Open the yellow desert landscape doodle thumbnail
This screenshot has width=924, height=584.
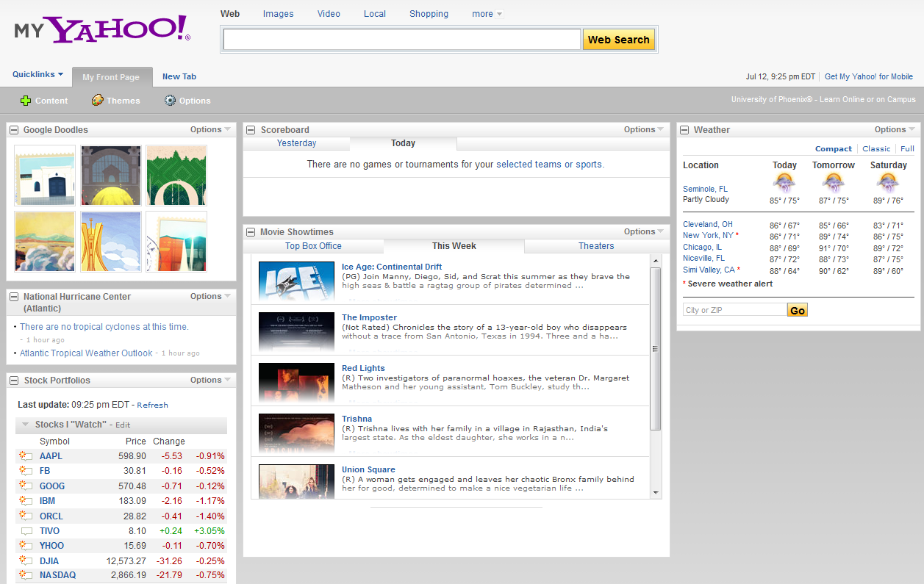point(45,242)
